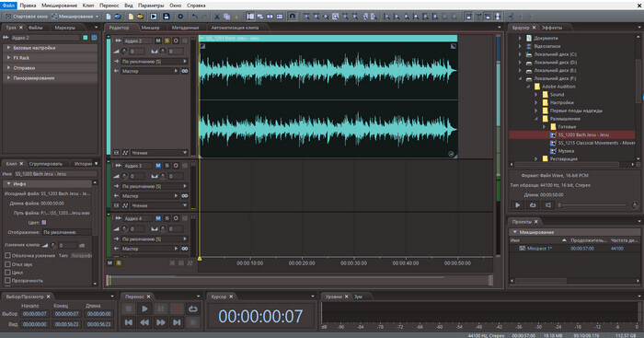
Task: Expand the Документи folder in the Browser
Action: pyautogui.click(x=520, y=38)
